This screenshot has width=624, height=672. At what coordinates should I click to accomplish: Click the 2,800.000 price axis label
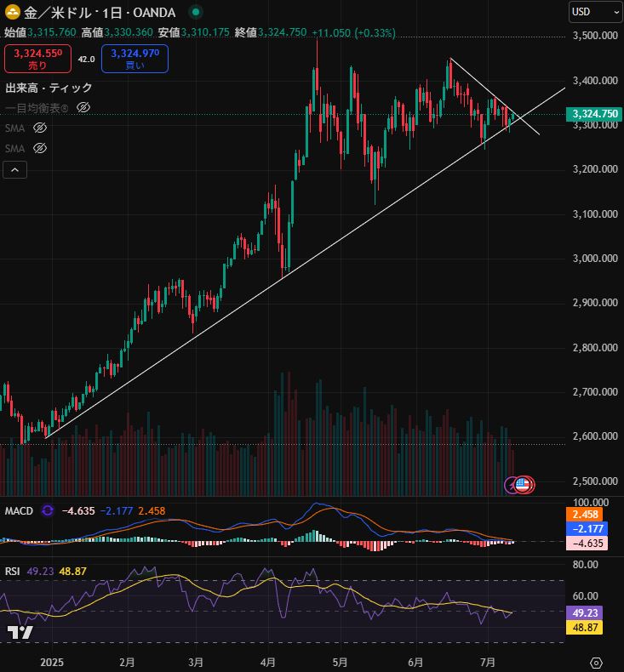coord(595,347)
